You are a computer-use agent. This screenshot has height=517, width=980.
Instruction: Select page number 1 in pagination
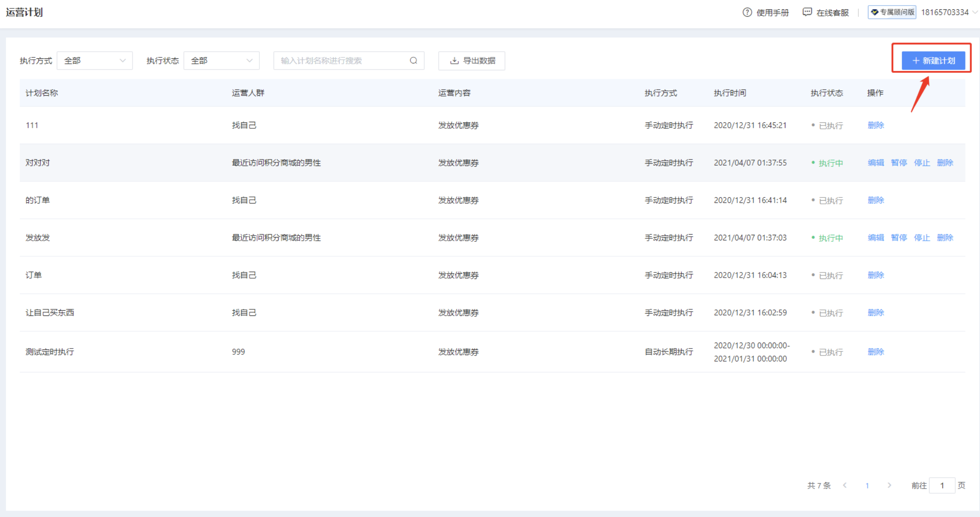[867, 486]
